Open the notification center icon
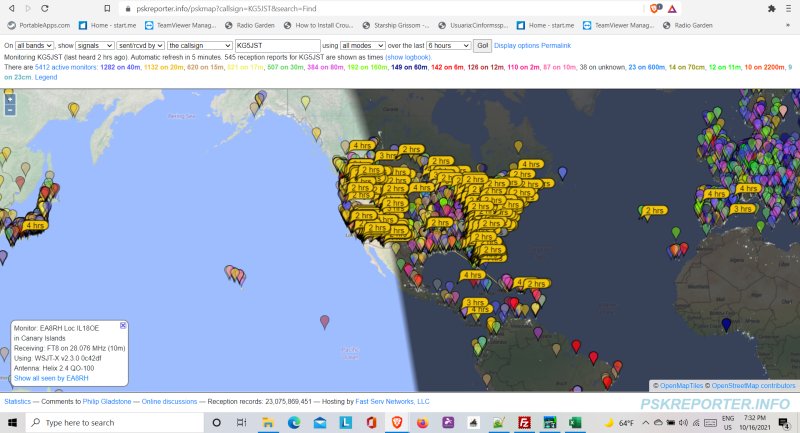 (784, 422)
